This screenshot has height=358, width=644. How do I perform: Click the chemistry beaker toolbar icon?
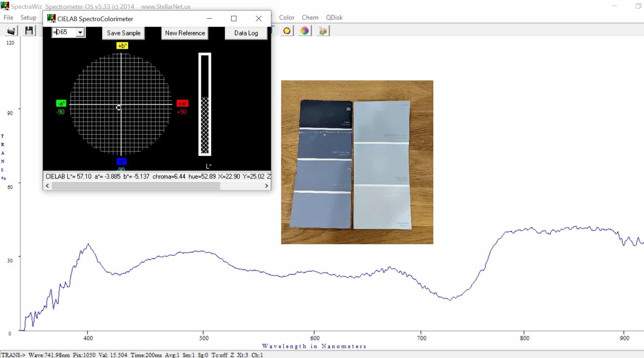click(323, 31)
